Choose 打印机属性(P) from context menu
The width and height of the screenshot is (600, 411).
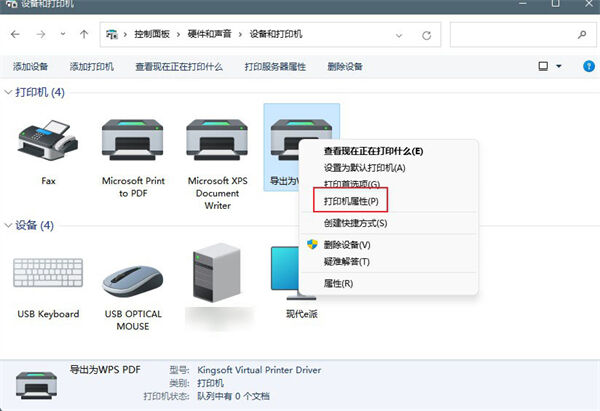click(x=388, y=201)
